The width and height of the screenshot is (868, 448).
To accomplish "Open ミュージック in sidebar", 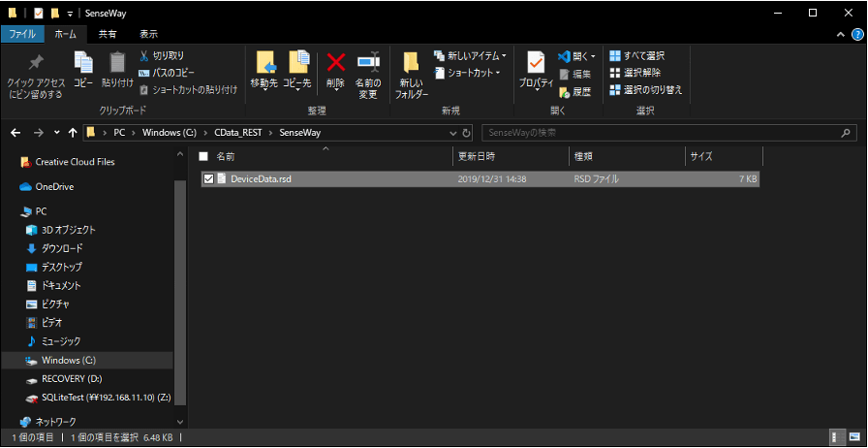I will tap(61, 341).
